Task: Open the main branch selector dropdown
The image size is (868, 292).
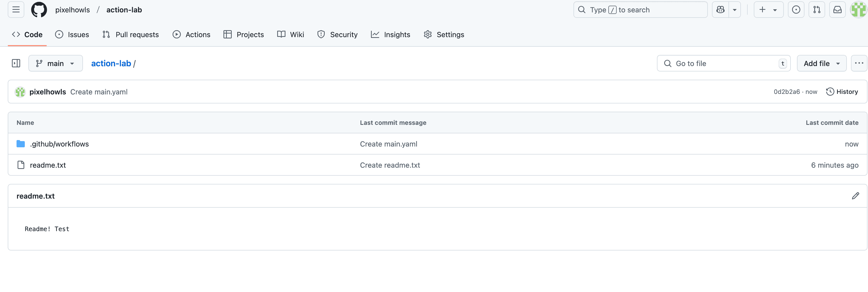Action: [56, 63]
